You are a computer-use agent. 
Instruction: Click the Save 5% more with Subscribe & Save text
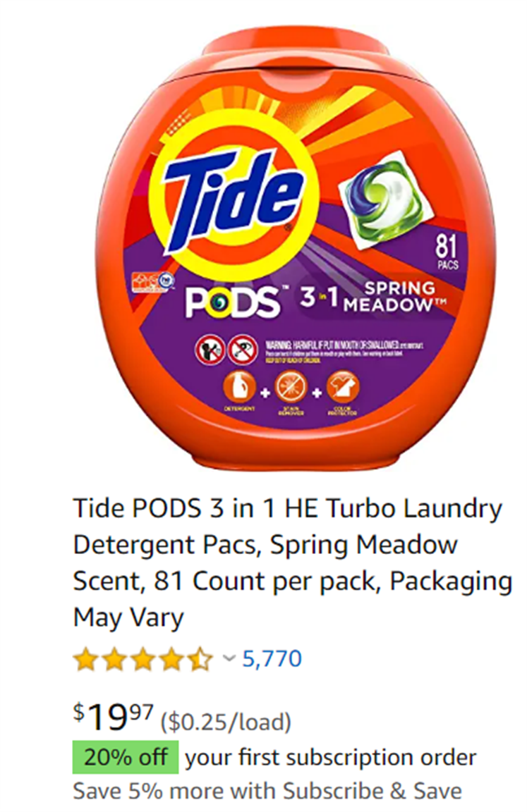(267, 792)
